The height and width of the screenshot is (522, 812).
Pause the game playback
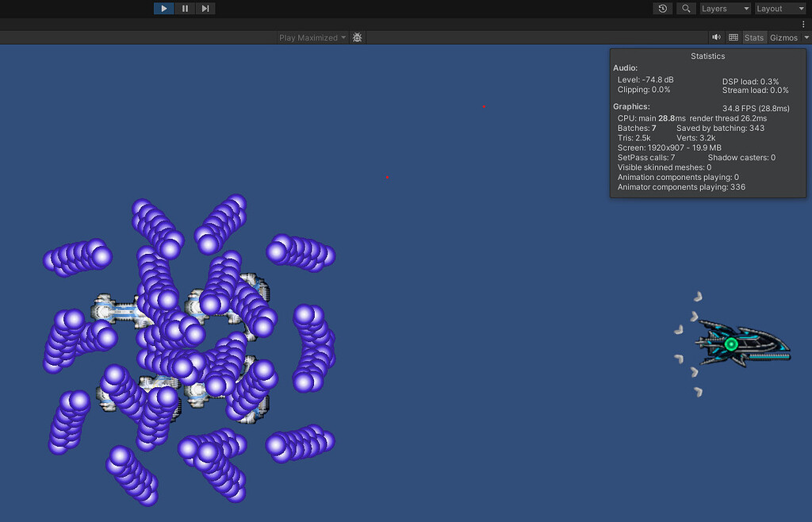(183, 8)
